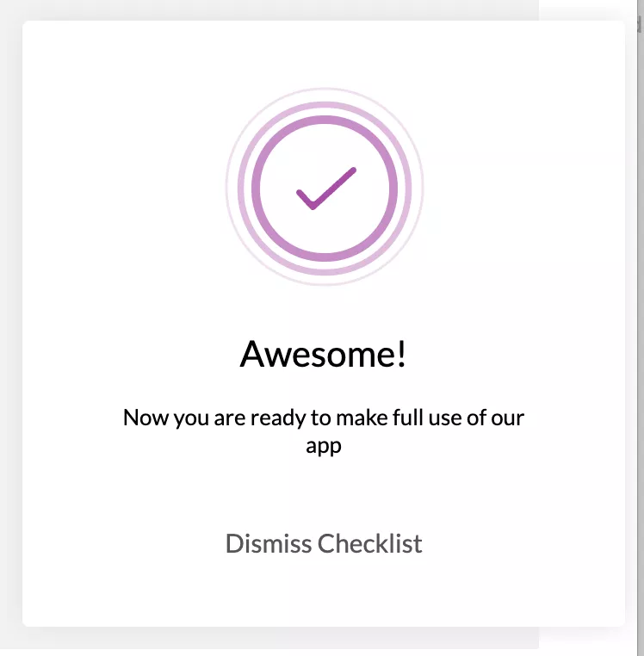The height and width of the screenshot is (656, 644).
Task: Click the vertical scrollbar thumb at right edge
Action: pyautogui.click(x=640, y=25)
